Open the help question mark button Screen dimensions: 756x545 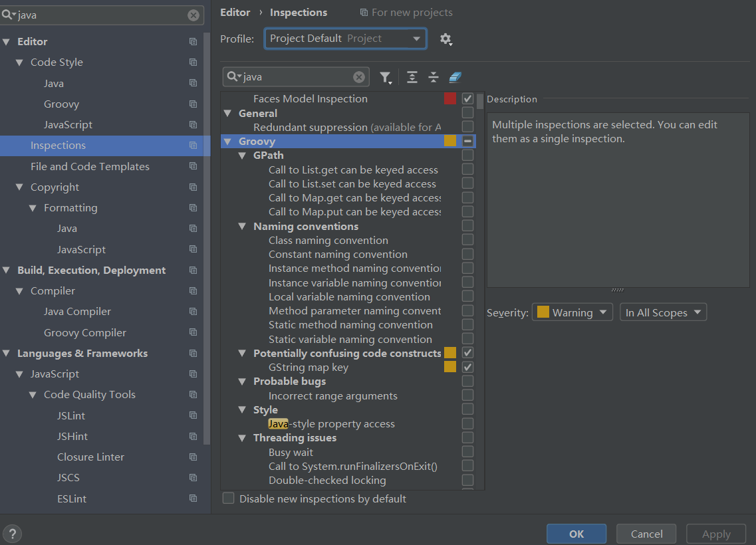13,534
